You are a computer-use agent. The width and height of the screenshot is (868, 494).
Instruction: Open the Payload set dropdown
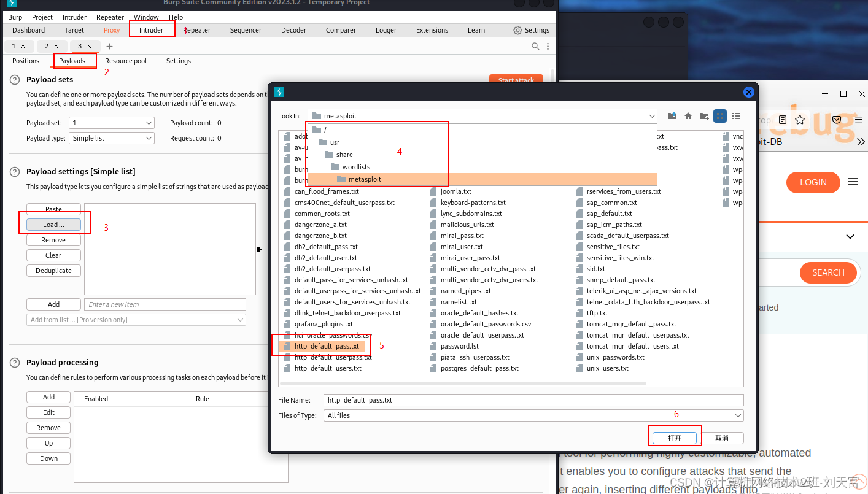click(x=111, y=123)
